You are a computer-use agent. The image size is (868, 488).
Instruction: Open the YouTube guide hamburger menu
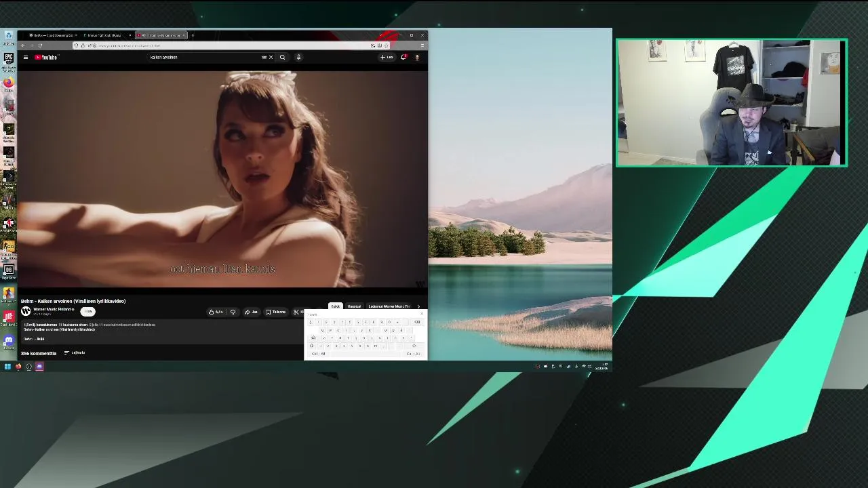pyautogui.click(x=26, y=57)
